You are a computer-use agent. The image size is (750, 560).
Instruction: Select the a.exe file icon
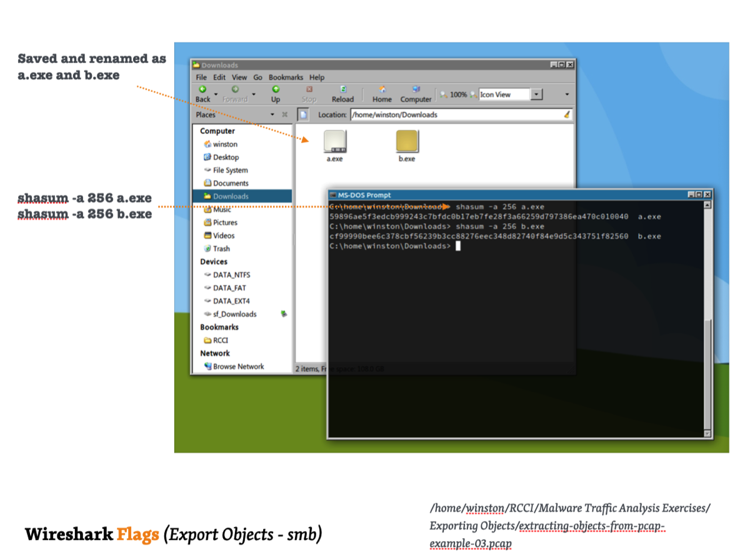tap(335, 142)
